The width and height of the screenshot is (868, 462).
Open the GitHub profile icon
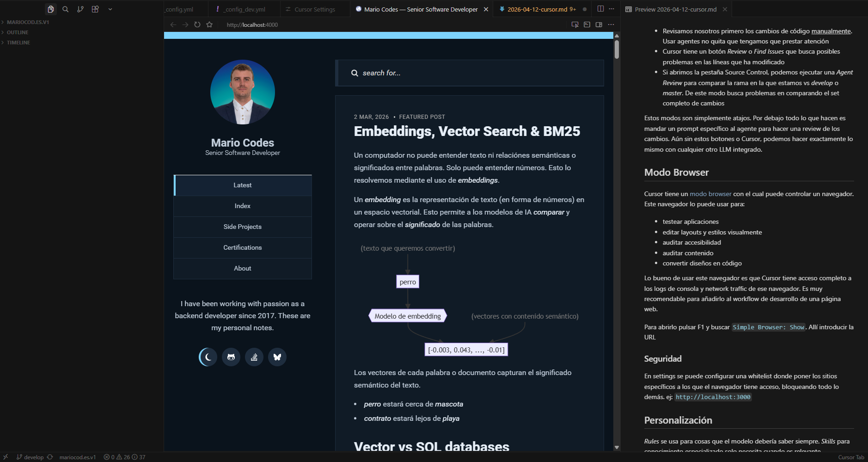231,357
